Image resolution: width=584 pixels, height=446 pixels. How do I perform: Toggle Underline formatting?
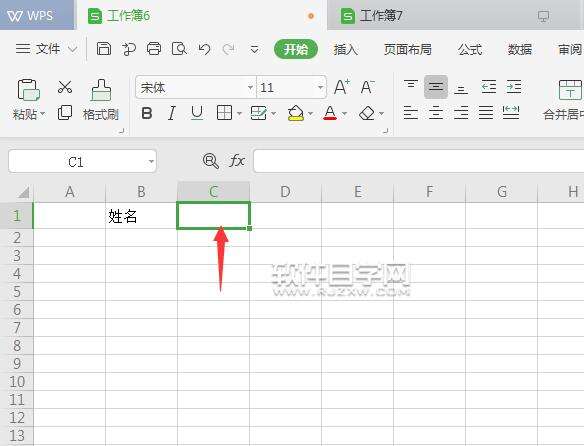197,113
